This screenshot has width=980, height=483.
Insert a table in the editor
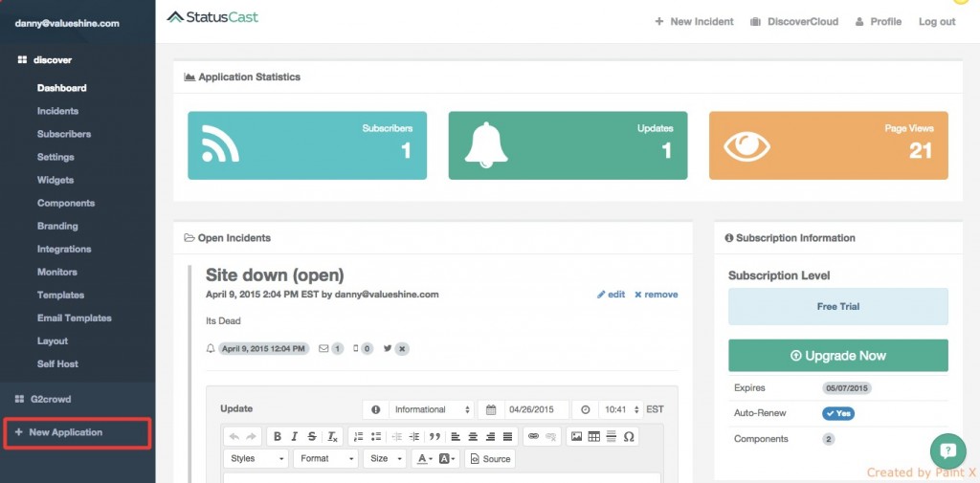click(x=593, y=436)
